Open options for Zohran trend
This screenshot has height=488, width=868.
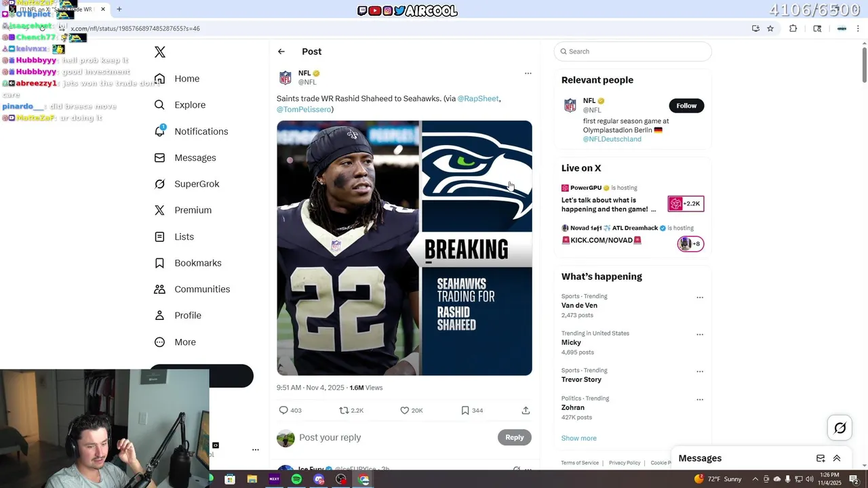point(700,399)
